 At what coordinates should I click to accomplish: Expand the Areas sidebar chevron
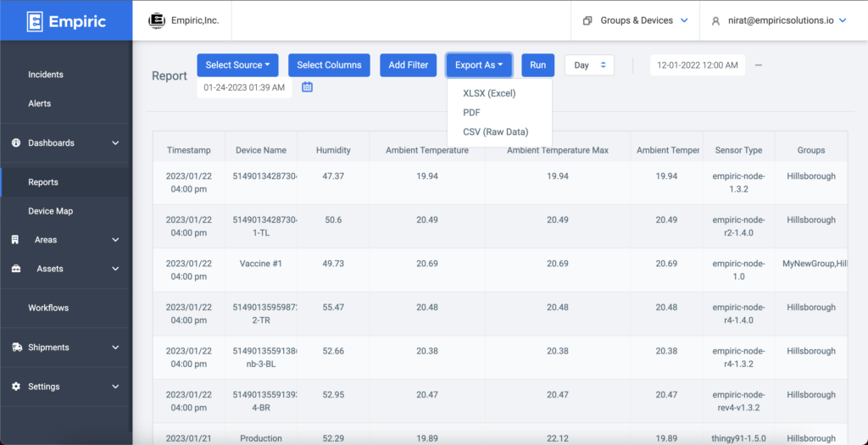click(115, 240)
